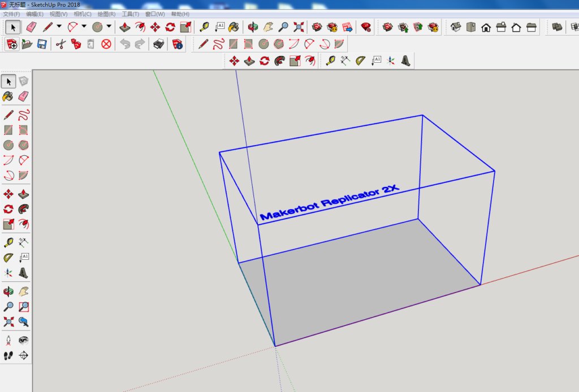The image size is (579, 392).
Task: Open the 相机(C) menu
Action: click(83, 14)
